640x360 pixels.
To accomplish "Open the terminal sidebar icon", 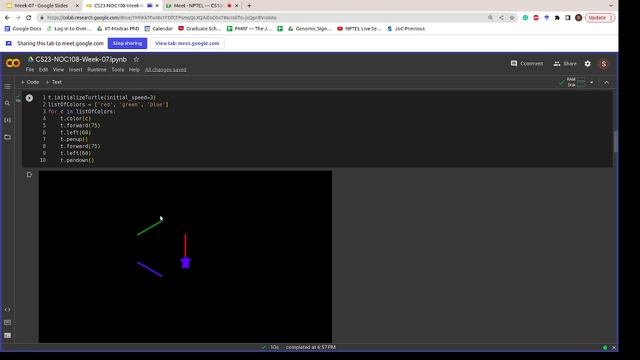I will 7,336.
